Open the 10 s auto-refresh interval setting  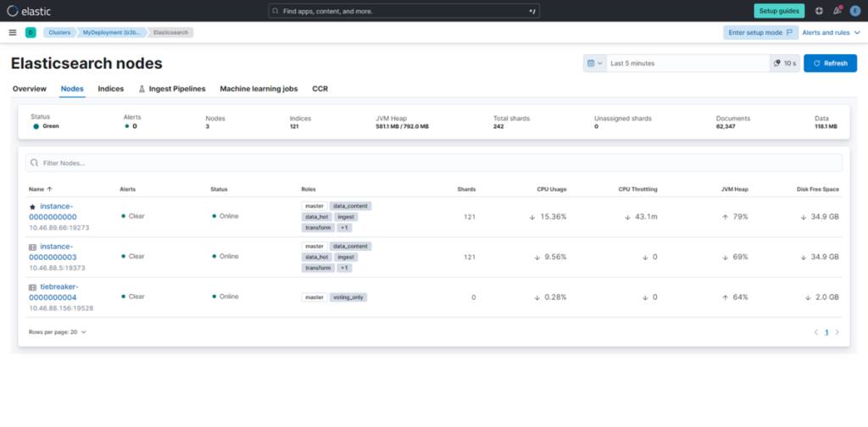(785, 64)
